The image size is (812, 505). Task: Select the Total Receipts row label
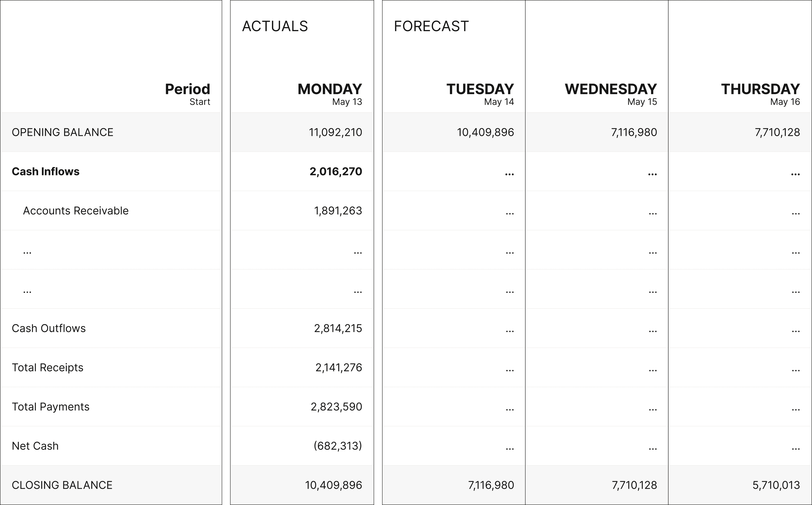point(47,368)
